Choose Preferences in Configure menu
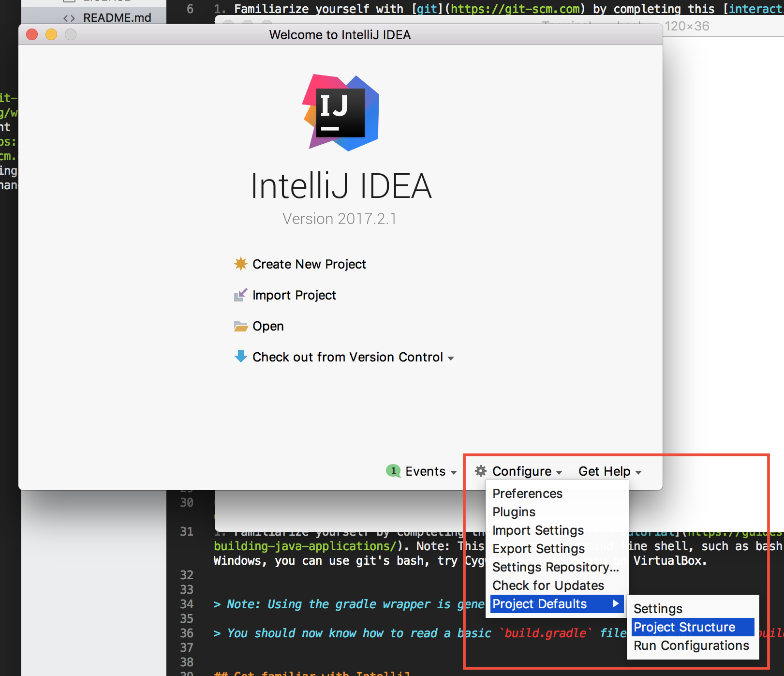Image resolution: width=784 pixels, height=676 pixels. coord(556,494)
